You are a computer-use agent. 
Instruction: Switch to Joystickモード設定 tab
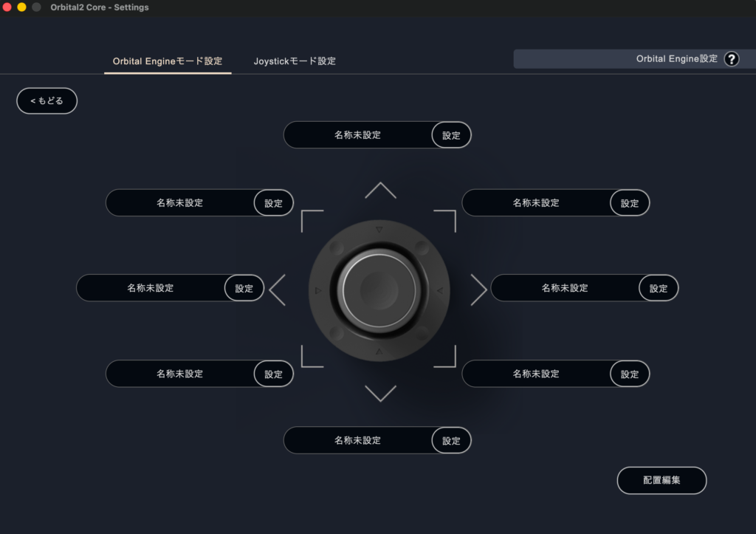click(295, 61)
